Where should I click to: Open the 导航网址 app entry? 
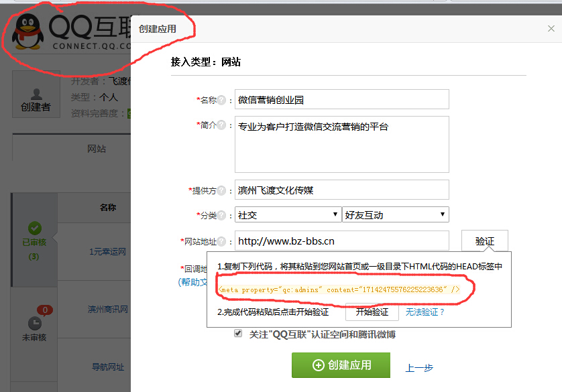pyautogui.click(x=108, y=367)
